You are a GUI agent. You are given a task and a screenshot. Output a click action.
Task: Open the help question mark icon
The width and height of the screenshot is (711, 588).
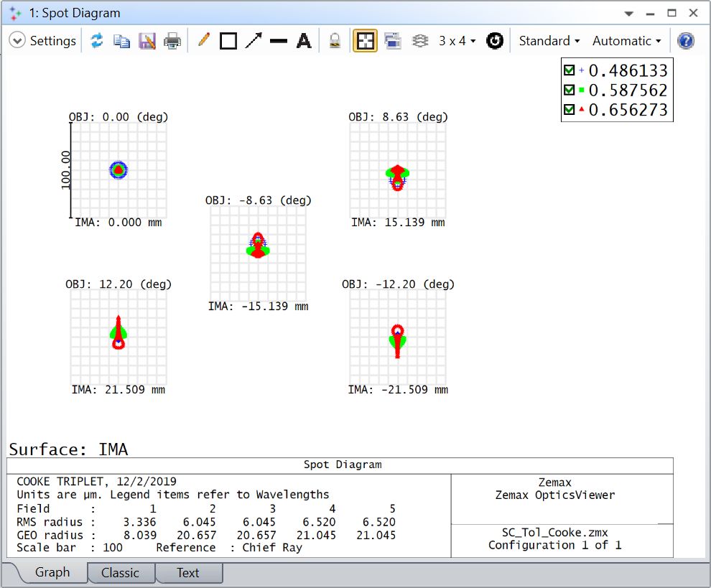(686, 41)
